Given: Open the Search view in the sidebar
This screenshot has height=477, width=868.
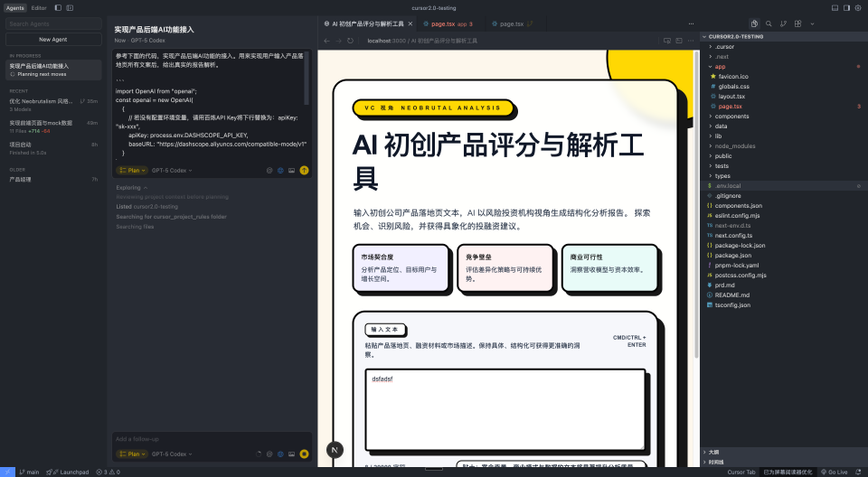Looking at the screenshot, I should [x=769, y=23].
